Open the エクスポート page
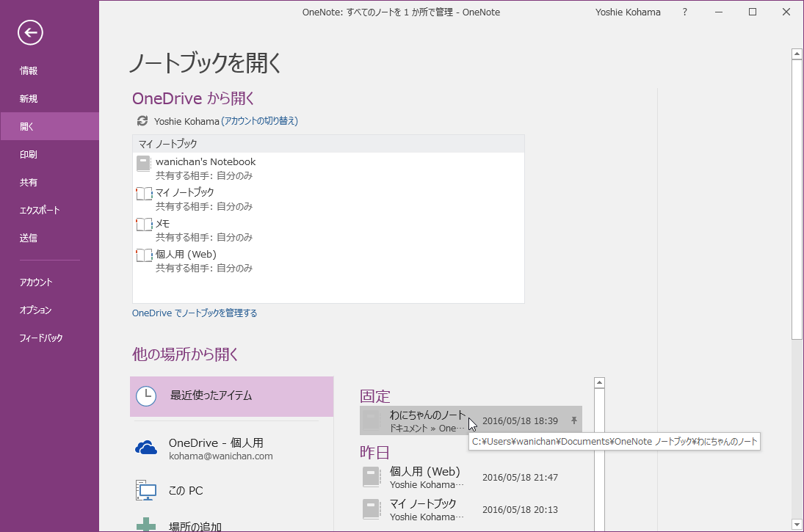The width and height of the screenshot is (804, 532). click(x=50, y=210)
